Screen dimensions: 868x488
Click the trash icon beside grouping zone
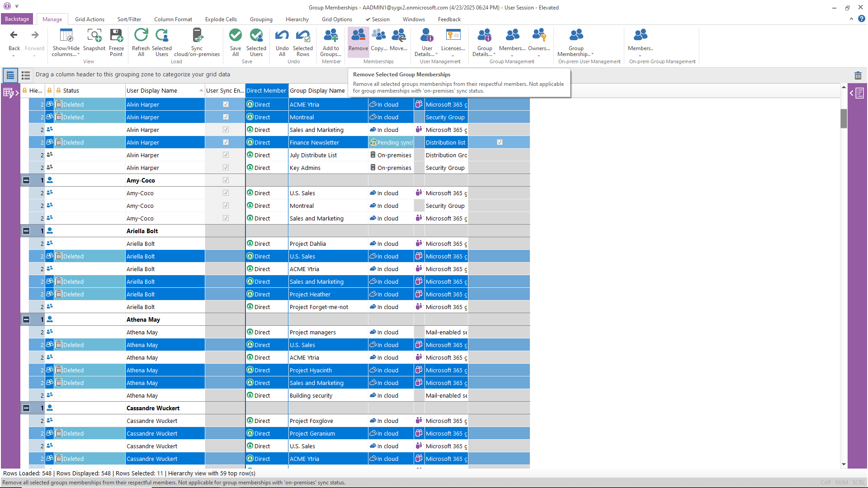tap(858, 75)
